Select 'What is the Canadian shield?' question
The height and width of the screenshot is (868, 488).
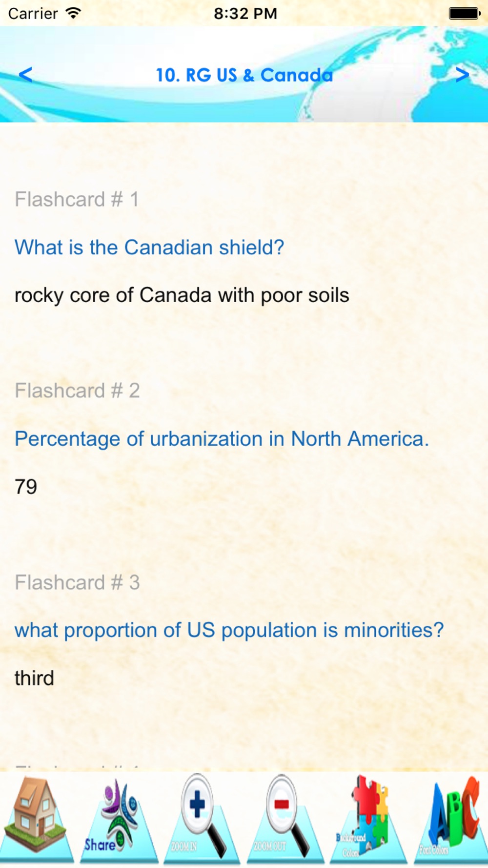pyautogui.click(x=149, y=248)
